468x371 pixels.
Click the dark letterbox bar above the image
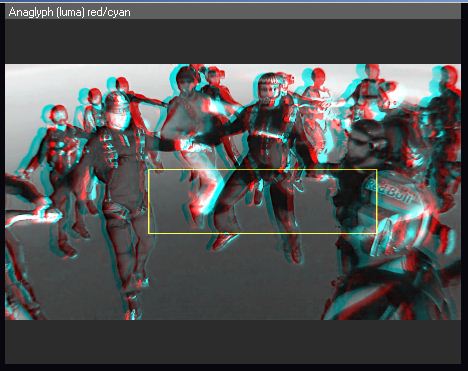233,41
